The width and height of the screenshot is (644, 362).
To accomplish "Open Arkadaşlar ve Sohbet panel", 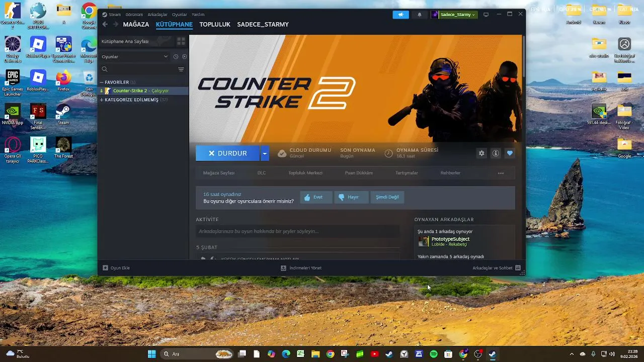I will tap(496, 268).
